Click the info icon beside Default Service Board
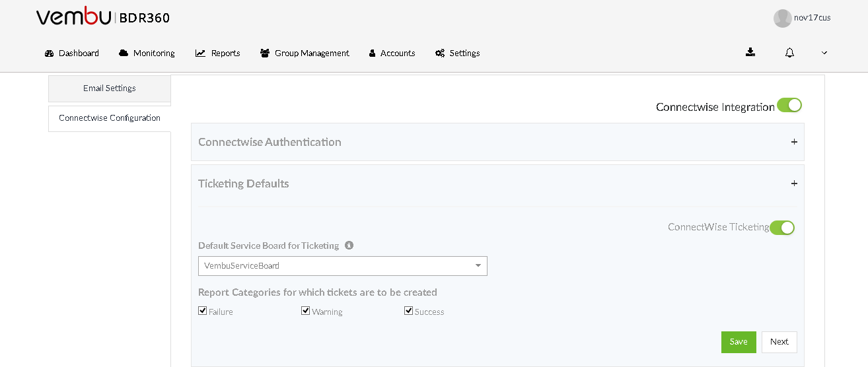 point(349,245)
